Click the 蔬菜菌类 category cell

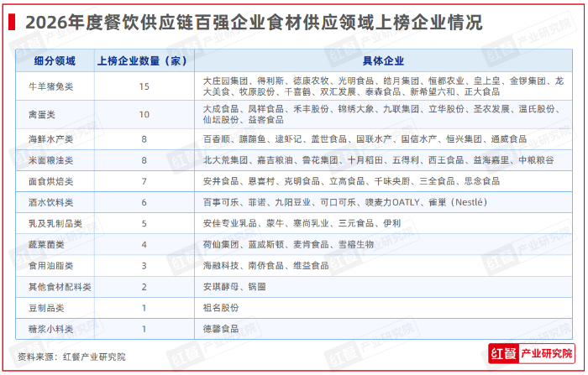[x=50, y=245]
